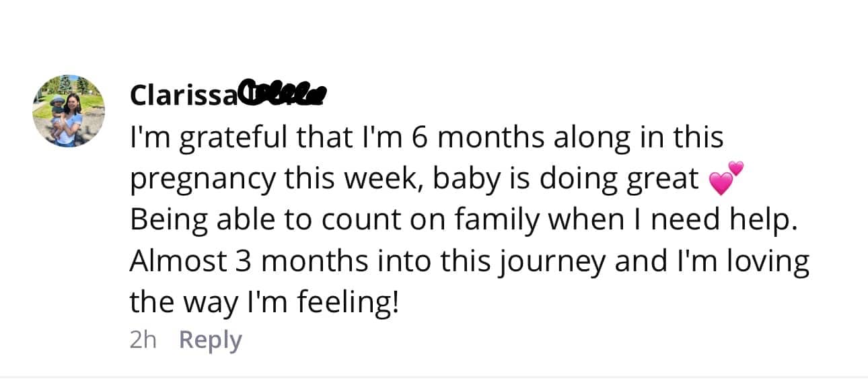The image size is (868, 389).
Task: Click the words "the way" in the last line
Action: pyautogui.click(x=181, y=303)
